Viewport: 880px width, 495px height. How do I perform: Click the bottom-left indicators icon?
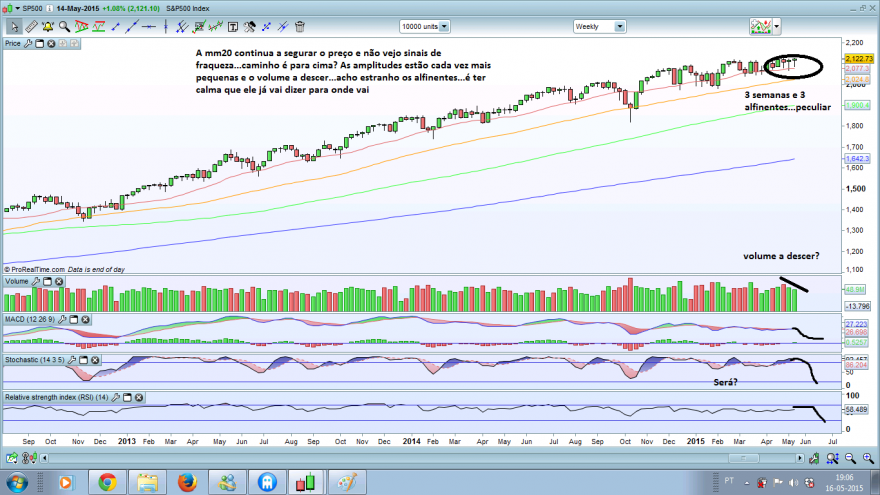pyautogui.click(x=29, y=459)
